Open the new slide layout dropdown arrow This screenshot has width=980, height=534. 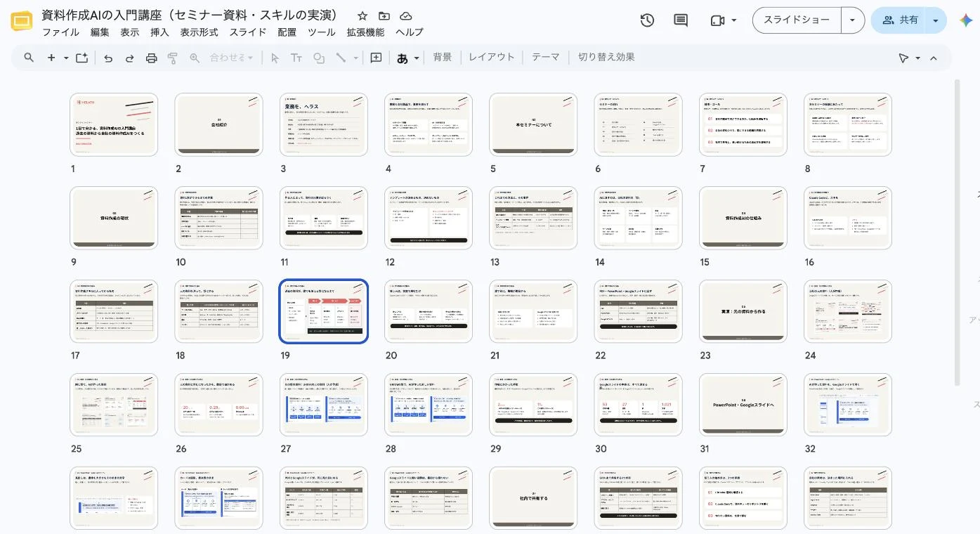(66, 58)
